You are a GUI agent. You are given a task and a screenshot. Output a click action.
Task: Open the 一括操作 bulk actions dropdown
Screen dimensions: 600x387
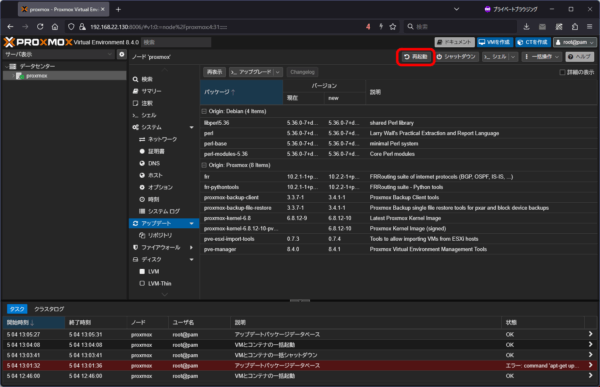click(542, 57)
